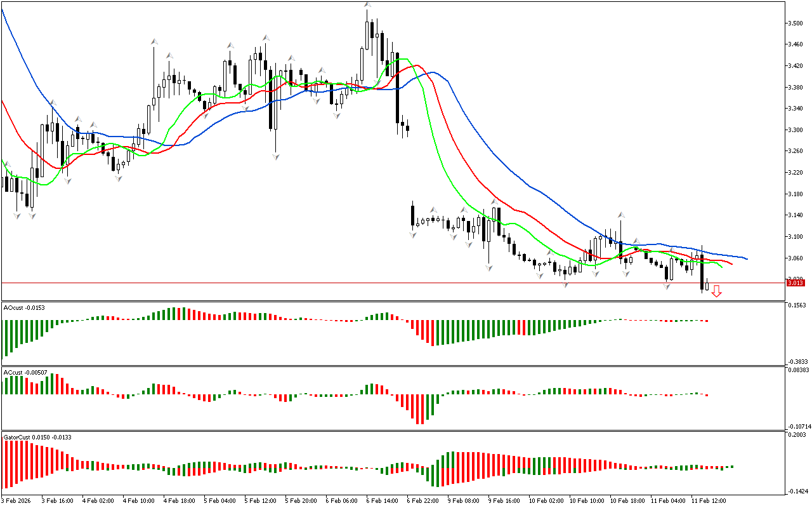
Task: Click the fractal arrow above the 4 Feb spike
Action: pos(154,42)
